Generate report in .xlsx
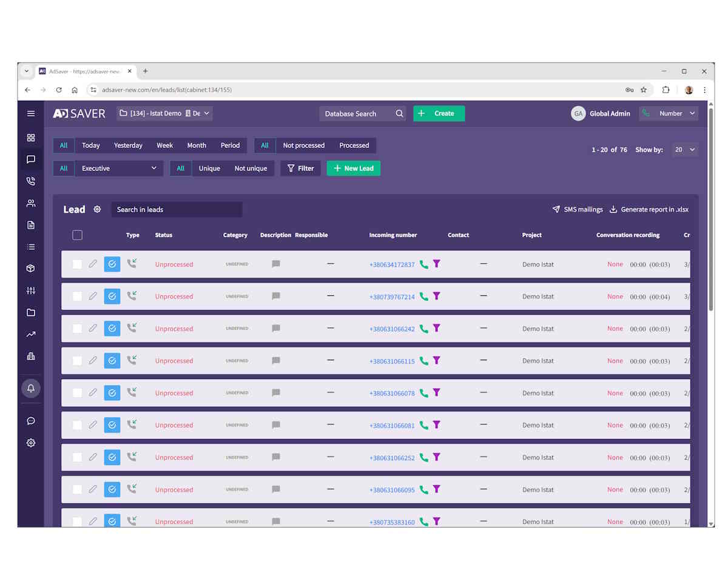 click(x=649, y=209)
